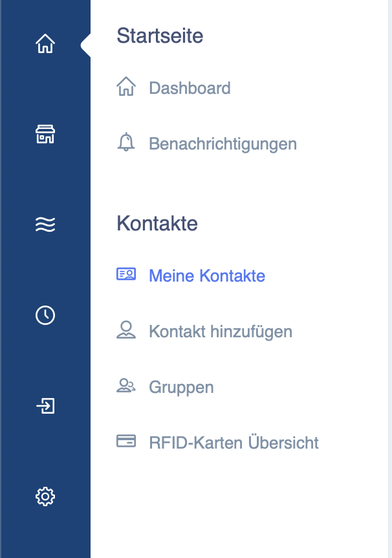
Task: Click the login arrow icon in sidebar
Action: 45,406
